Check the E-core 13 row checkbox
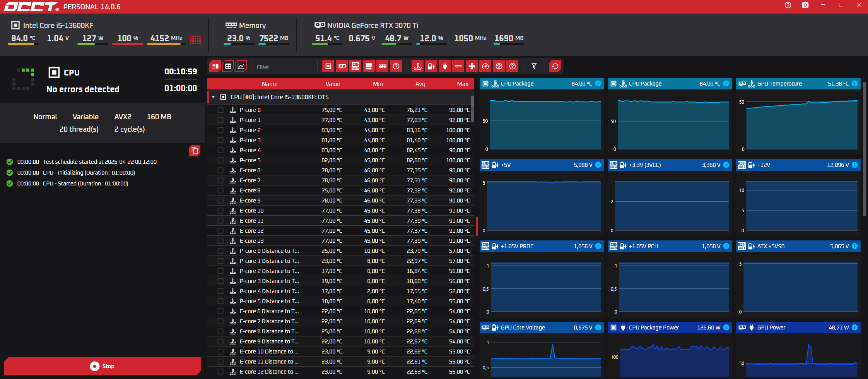 pyautogui.click(x=220, y=241)
